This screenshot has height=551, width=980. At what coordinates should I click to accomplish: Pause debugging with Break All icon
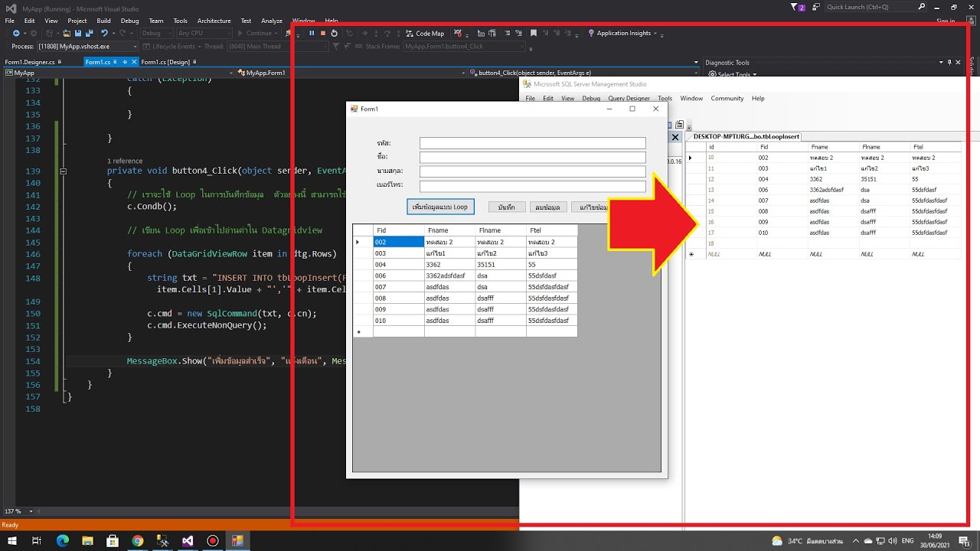pyautogui.click(x=312, y=33)
